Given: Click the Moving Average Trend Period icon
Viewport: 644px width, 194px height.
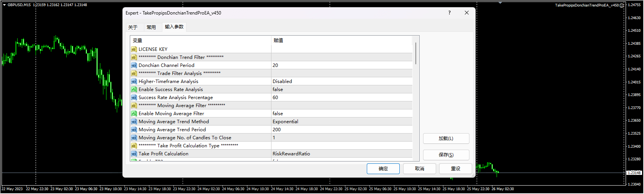Looking at the screenshot, I should tap(134, 129).
